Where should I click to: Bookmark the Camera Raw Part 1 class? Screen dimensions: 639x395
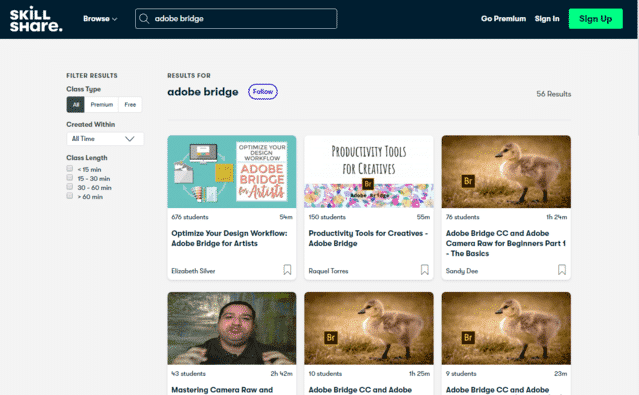coord(562,270)
